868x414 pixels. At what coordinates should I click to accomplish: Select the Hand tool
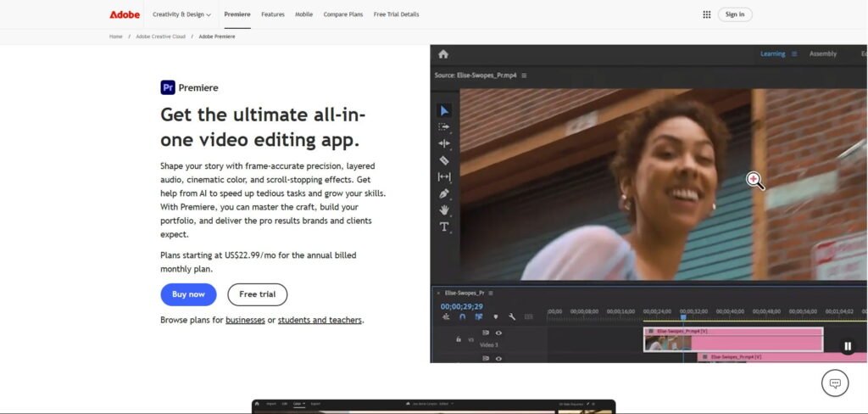click(x=444, y=210)
